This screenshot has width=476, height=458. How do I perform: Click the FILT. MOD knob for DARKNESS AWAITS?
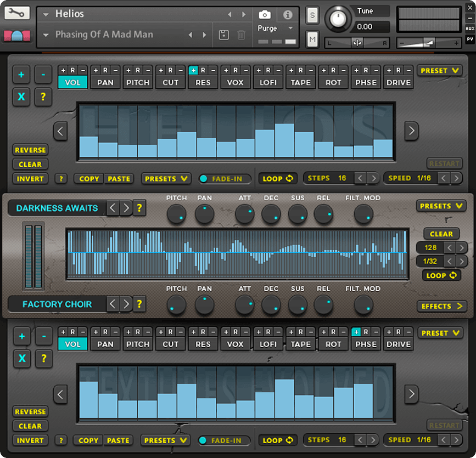pos(362,214)
